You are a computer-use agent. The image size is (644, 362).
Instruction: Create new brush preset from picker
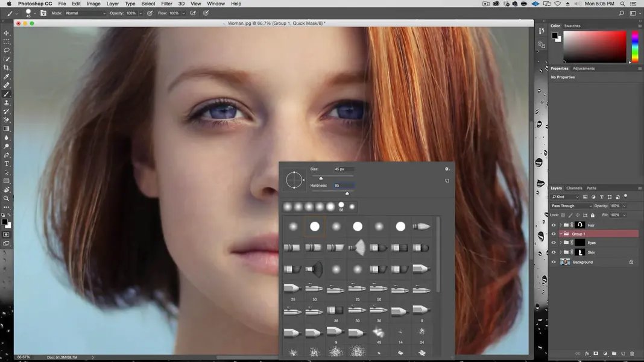(x=447, y=181)
